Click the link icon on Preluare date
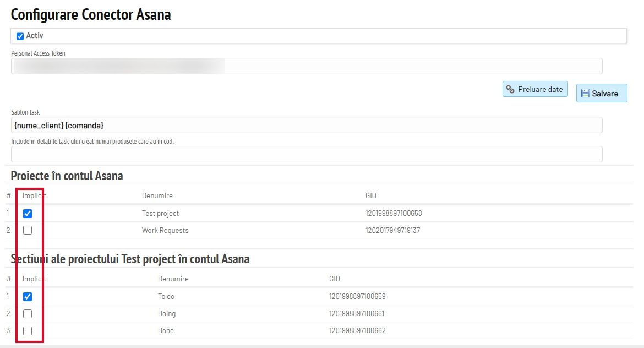Screen dimensions: 644x348 tap(510, 89)
